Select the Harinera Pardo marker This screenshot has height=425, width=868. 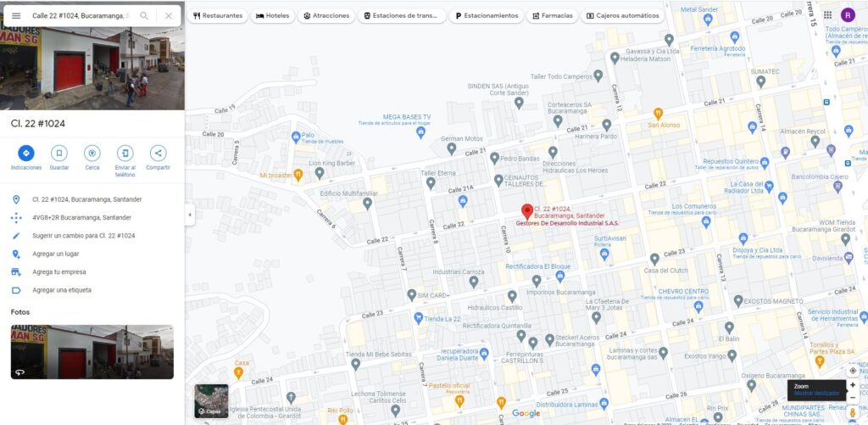[x=607, y=126]
